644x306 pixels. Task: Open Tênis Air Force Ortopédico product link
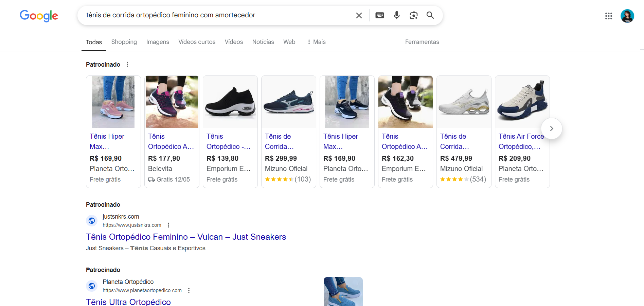[521, 141]
